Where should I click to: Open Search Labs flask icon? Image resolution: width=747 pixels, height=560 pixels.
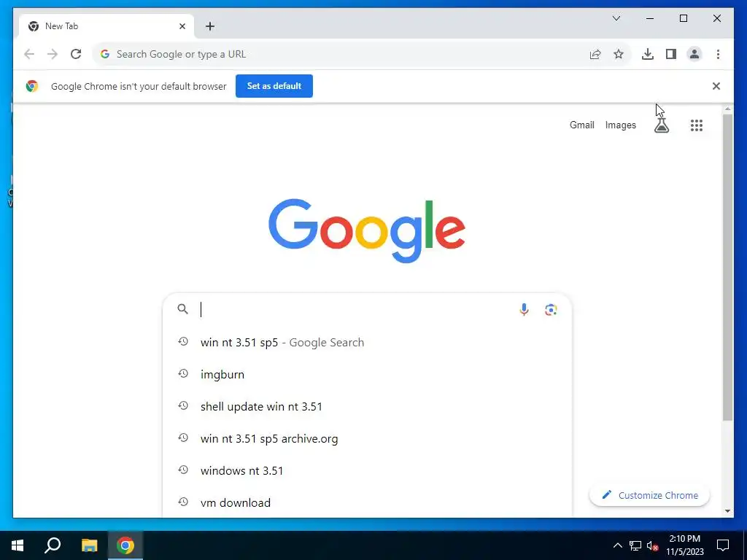coord(661,125)
